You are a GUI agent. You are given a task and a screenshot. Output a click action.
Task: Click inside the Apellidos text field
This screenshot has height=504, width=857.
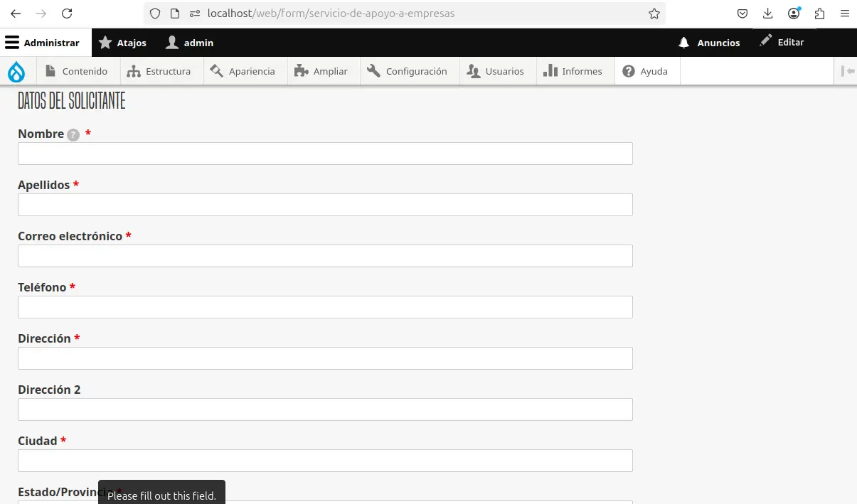pyautogui.click(x=325, y=204)
